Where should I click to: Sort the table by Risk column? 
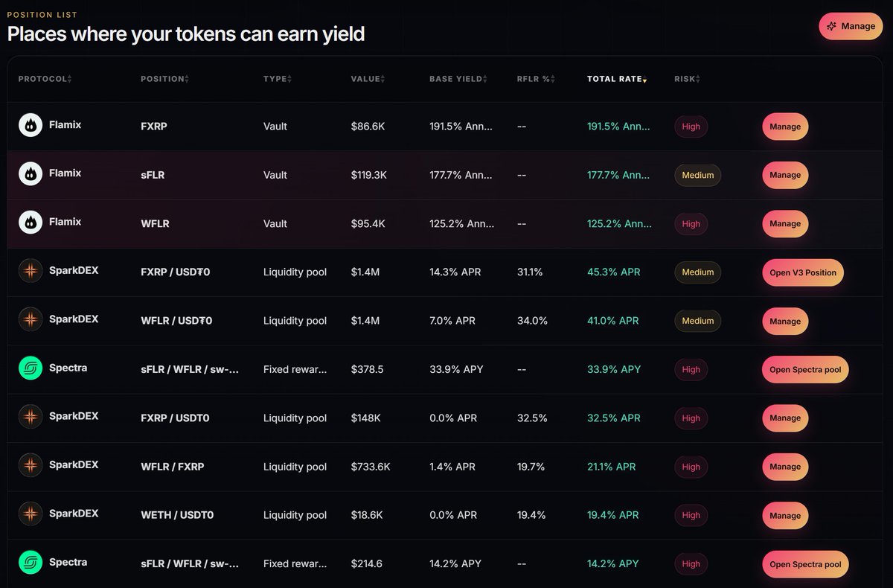pos(688,79)
